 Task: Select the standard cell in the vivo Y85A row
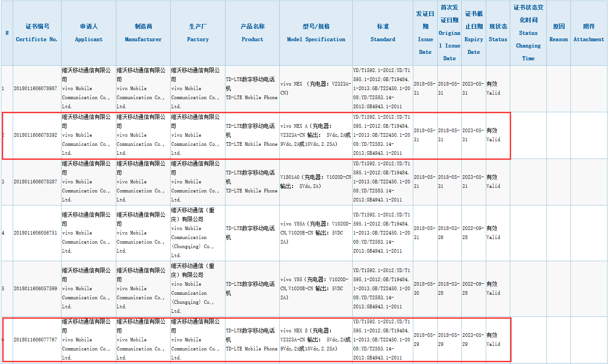pyautogui.click(x=383, y=233)
